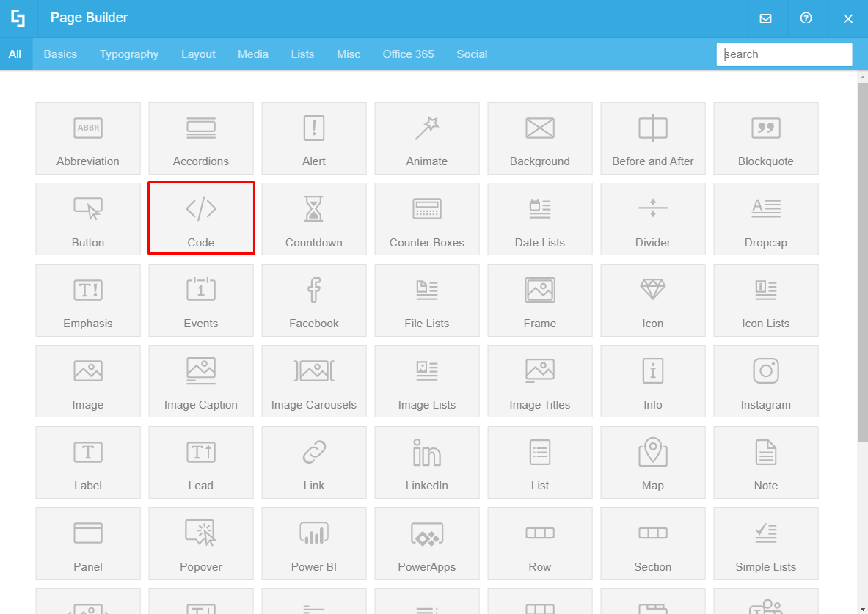Select the Blockquote widget
The image size is (868, 614).
[766, 138]
